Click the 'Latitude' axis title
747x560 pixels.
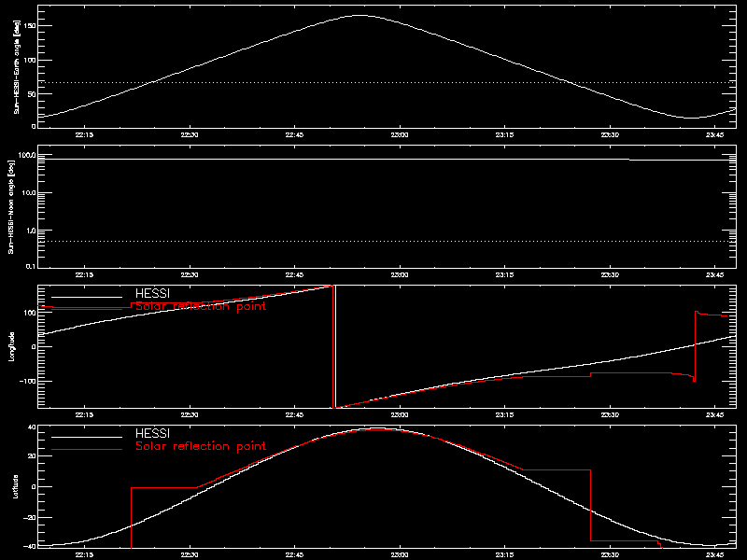click(16, 486)
